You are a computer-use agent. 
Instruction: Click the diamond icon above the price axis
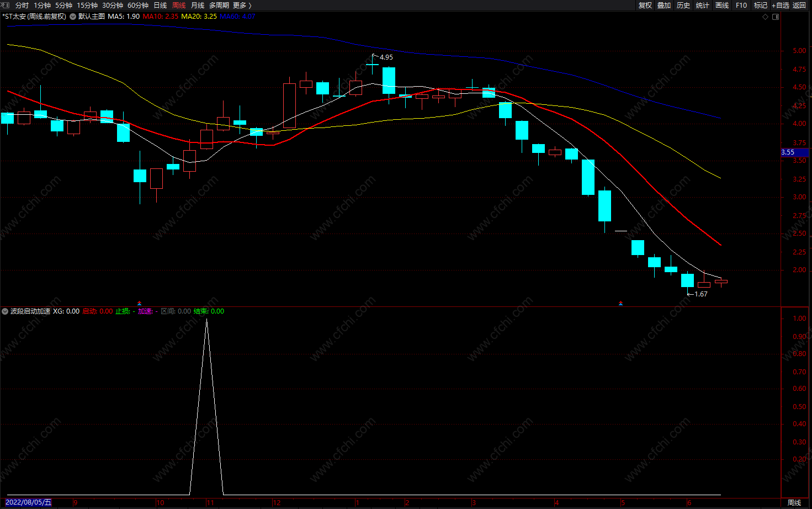(766, 17)
